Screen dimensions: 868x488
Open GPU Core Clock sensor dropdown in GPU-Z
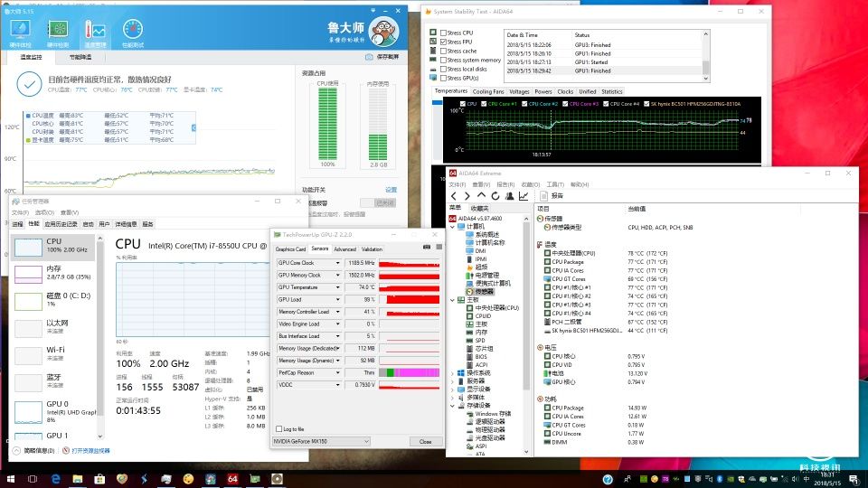[x=337, y=263]
